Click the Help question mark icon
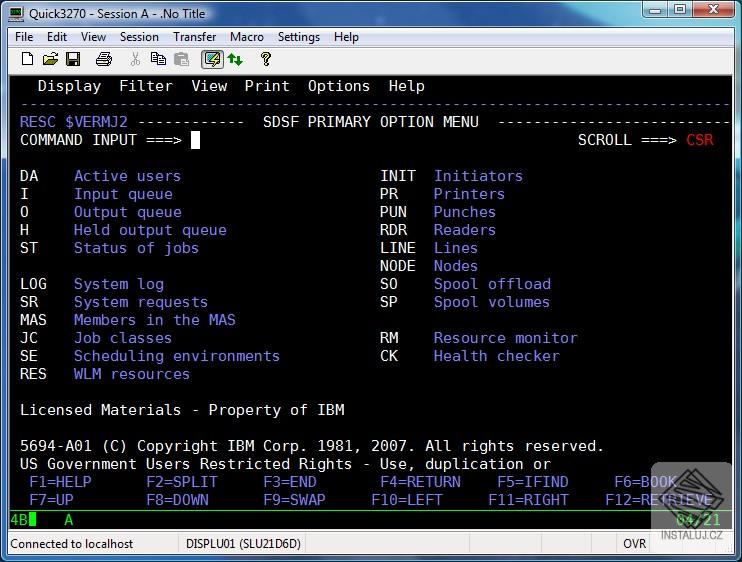 265,60
